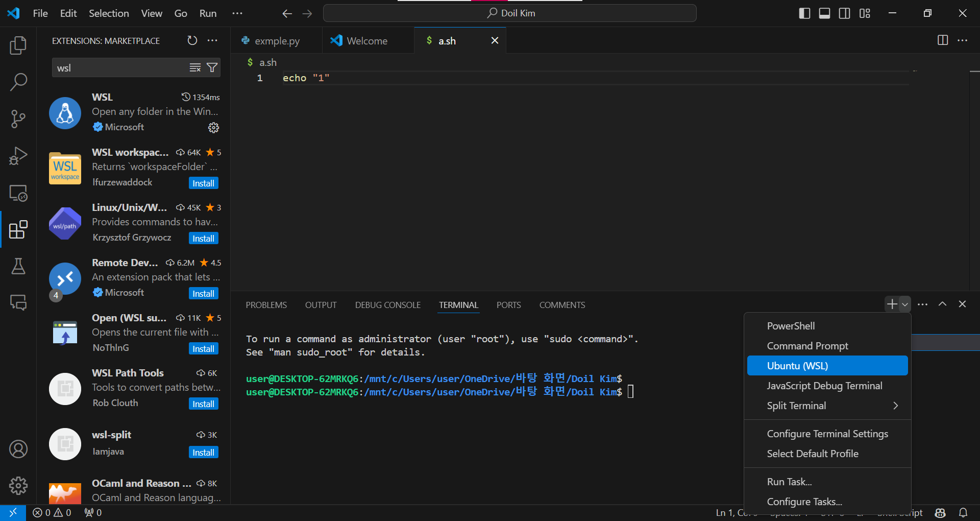This screenshot has width=980, height=521.
Task: Open the Comments chat view icon
Action: point(18,302)
